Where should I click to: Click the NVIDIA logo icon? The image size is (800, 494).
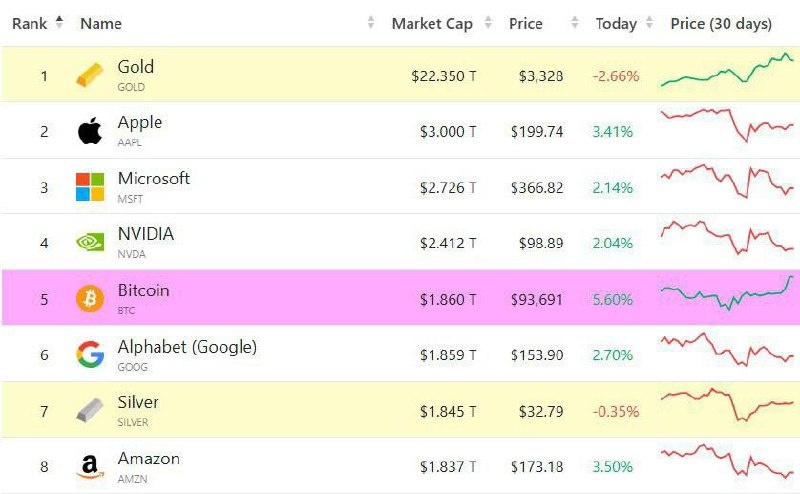[x=89, y=242]
